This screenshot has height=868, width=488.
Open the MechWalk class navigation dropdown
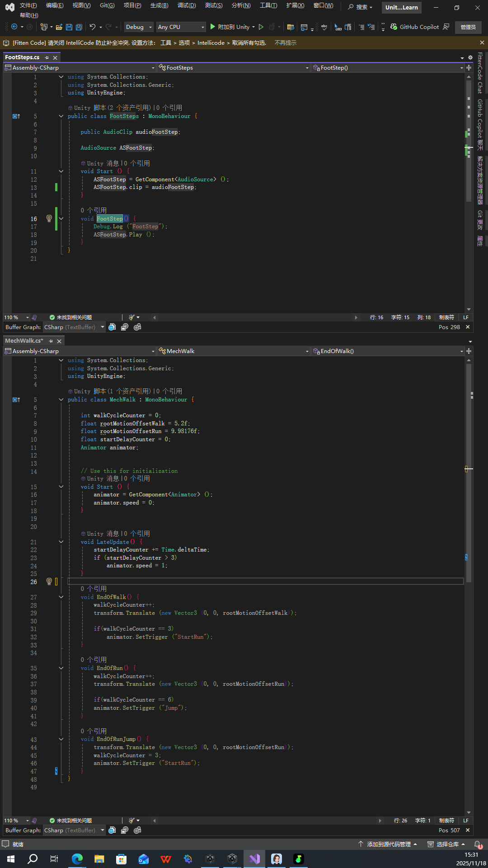233,351
